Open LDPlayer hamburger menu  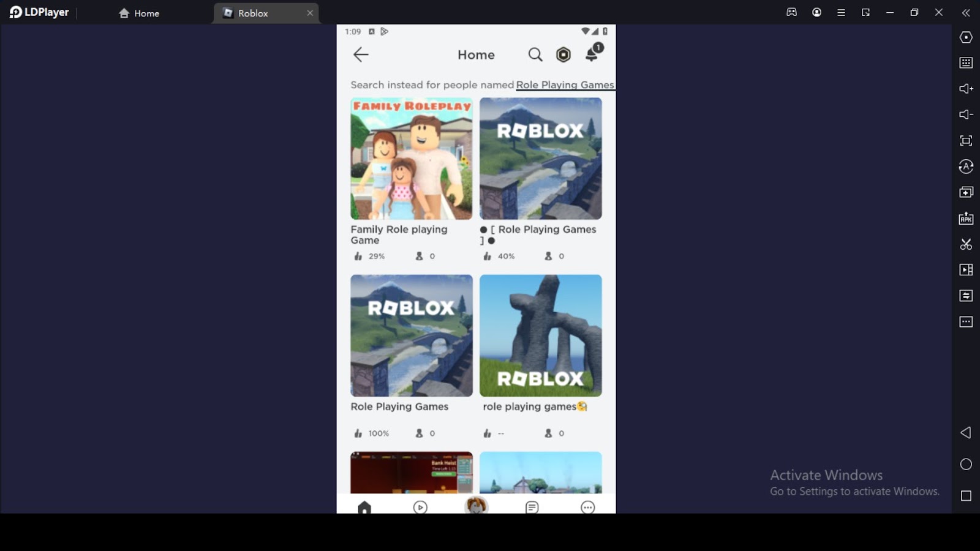[x=841, y=12]
